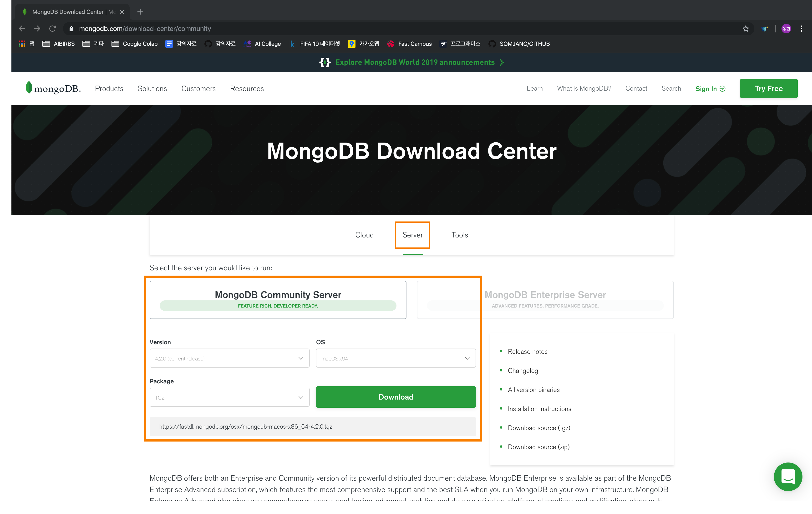Expand the OS dropdown
The width and height of the screenshot is (812, 514).
pyautogui.click(x=396, y=358)
